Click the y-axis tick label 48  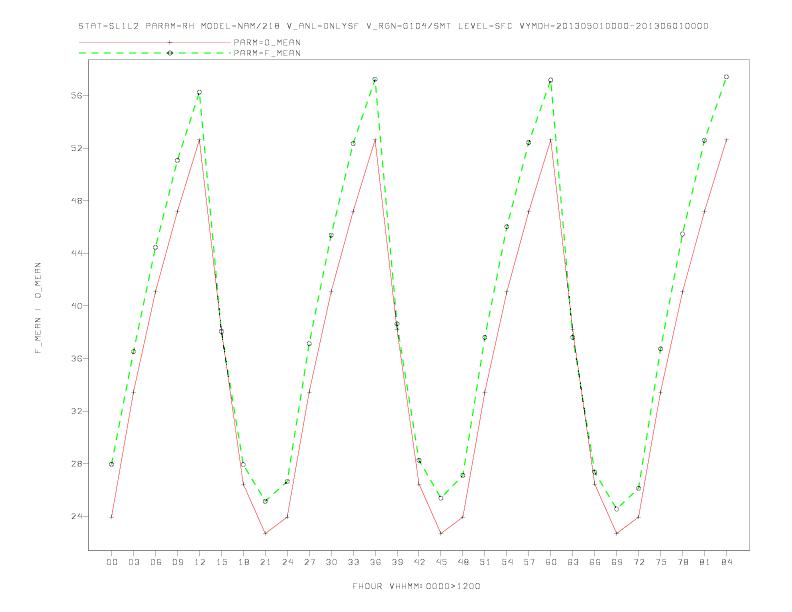click(76, 200)
